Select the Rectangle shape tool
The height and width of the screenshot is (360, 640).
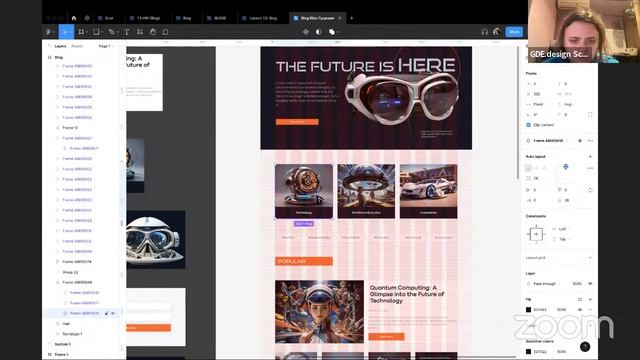click(96, 32)
